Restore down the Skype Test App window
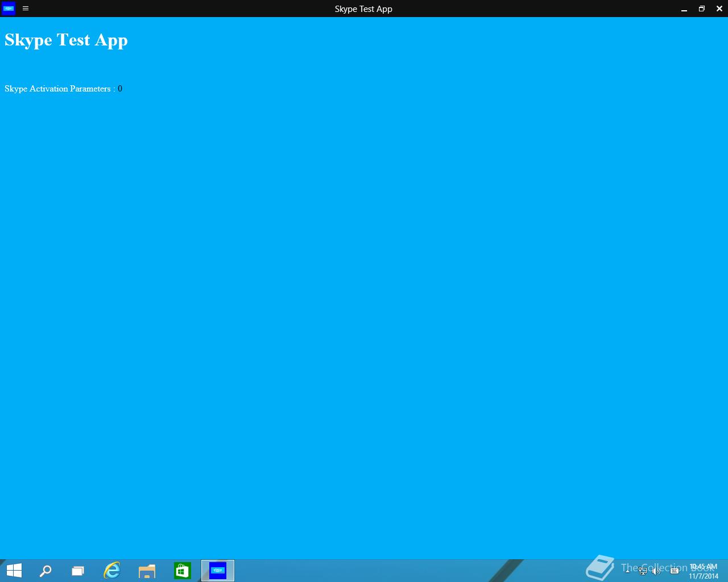728x582 pixels. coord(702,9)
